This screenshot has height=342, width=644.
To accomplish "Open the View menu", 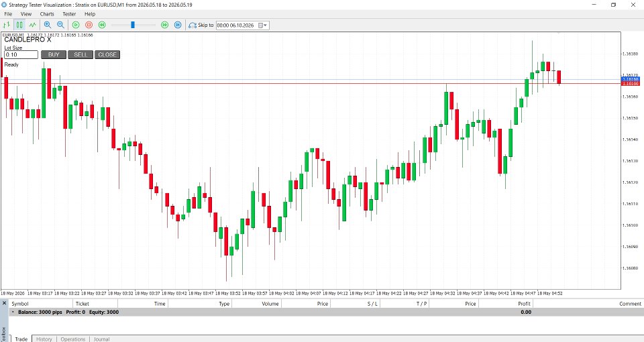I will point(26,14).
